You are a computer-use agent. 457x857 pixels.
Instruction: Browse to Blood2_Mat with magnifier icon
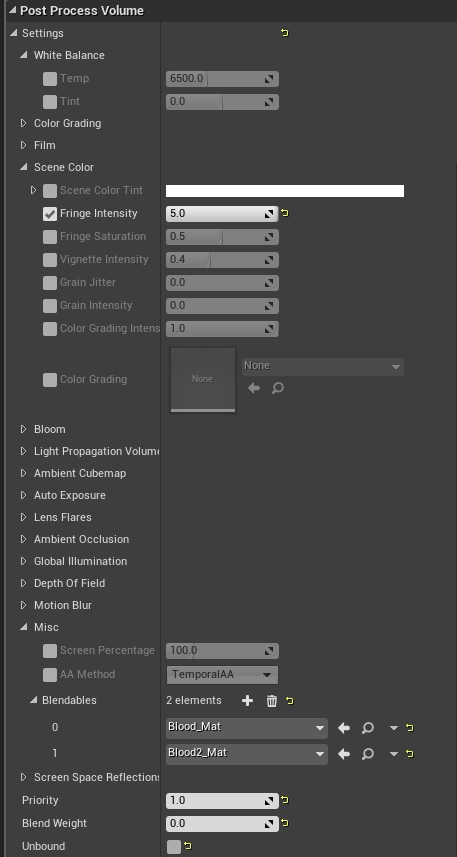368,754
